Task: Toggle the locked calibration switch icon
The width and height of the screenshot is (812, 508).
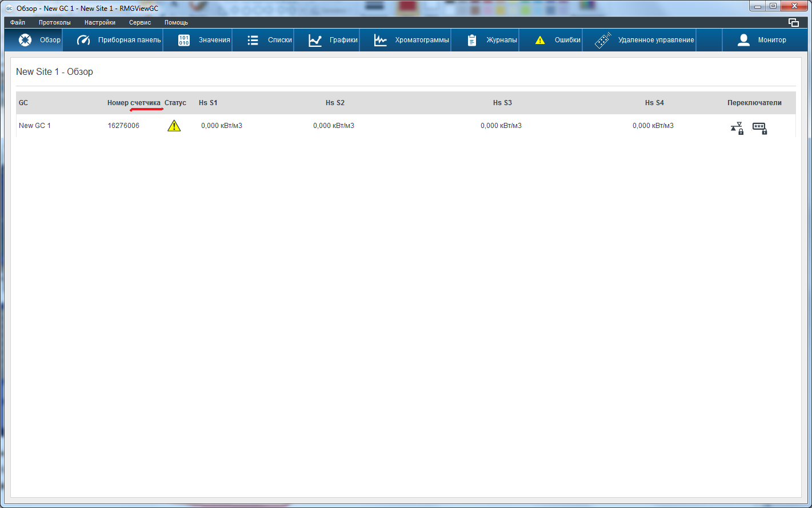Action: coord(737,128)
